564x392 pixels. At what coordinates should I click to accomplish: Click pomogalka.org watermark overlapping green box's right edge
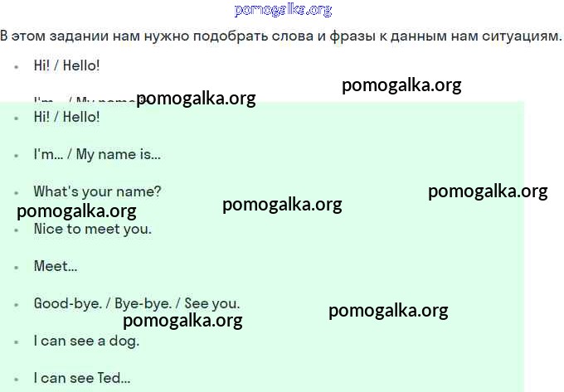[x=488, y=191]
